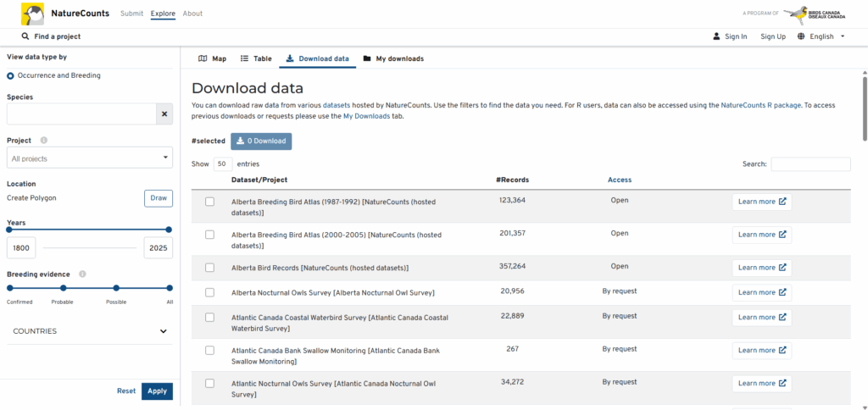Click the 0 Download button
Image resolution: width=868 pixels, height=410 pixels.
pyautogui.click(x=261, y=141)
